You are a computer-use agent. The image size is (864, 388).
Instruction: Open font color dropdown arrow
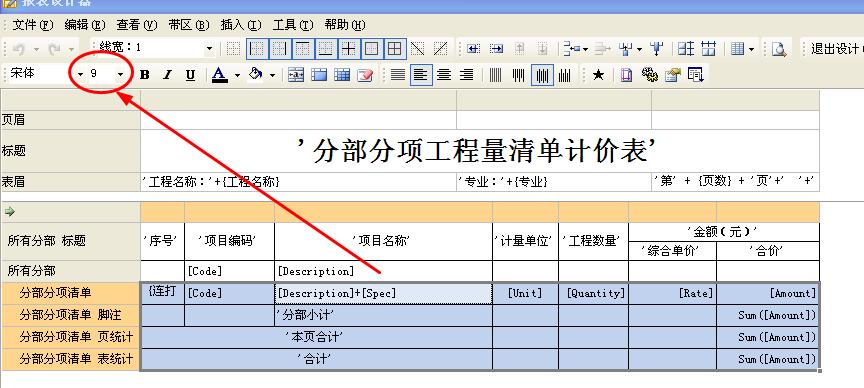point(237,75)
